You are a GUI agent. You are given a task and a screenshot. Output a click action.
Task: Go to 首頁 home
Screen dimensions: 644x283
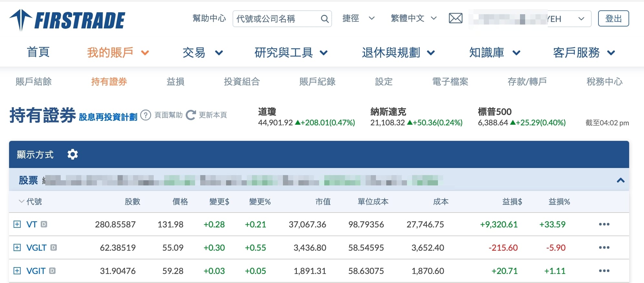(38, 52)
